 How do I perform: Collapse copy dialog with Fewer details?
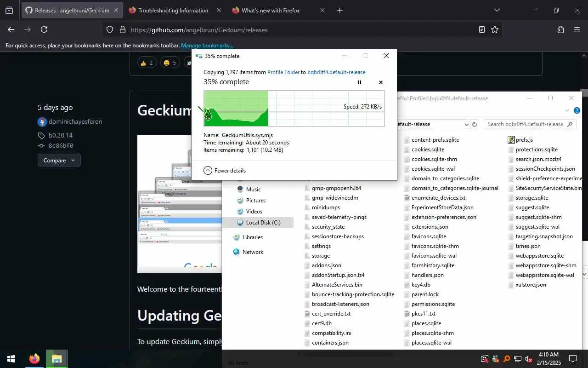[225, 170]
